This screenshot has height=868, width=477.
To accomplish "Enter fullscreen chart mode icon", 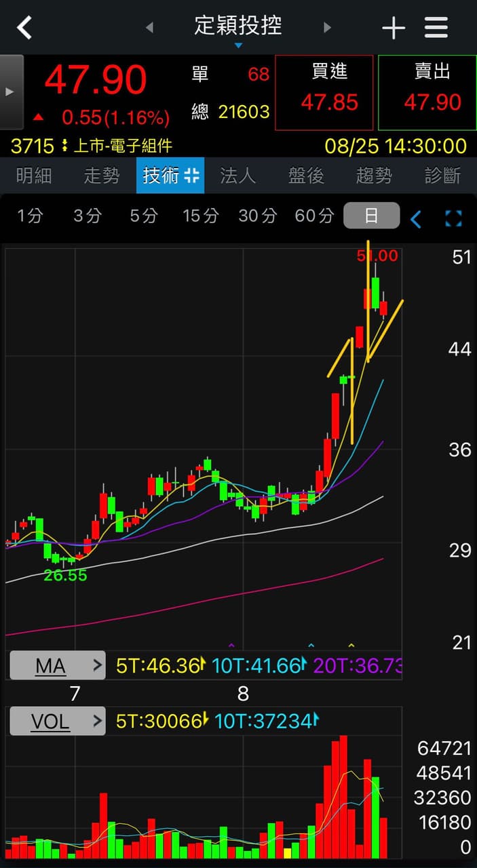I will (453, 218).
